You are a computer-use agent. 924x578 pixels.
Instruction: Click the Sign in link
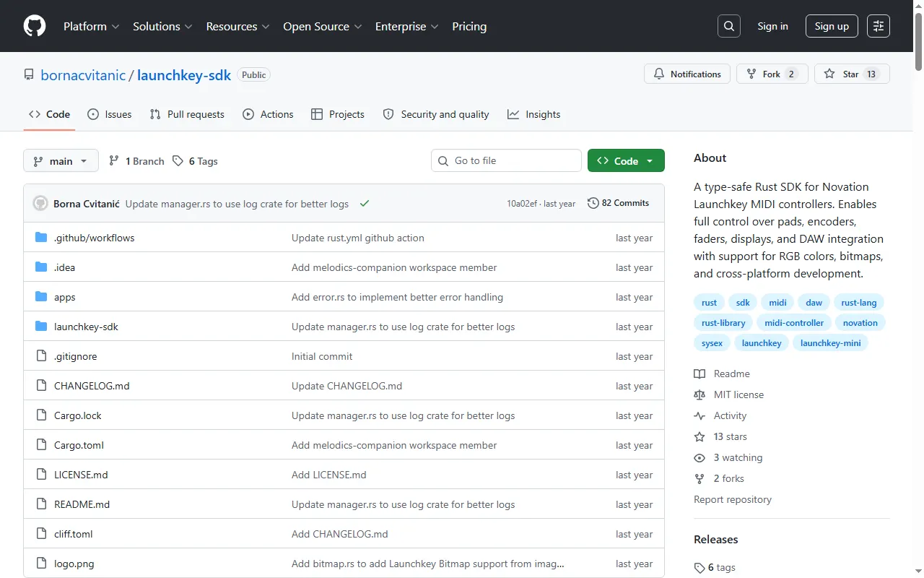tap(772, 26)
